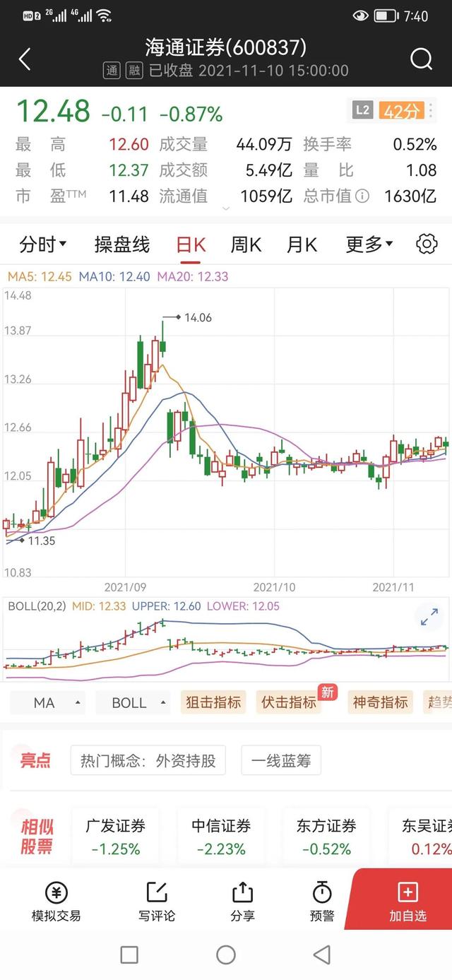This screenshot has width=452, height=980.
Task: Open 模拟交易 simulated trading
Action: [56, 902]
